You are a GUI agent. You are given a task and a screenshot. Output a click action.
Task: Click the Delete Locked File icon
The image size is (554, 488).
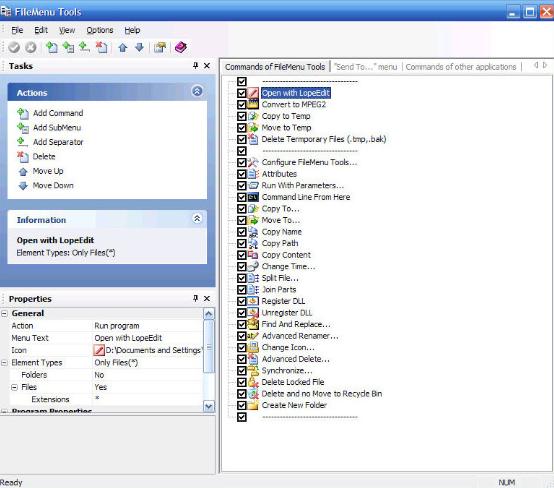click(253, 382)
